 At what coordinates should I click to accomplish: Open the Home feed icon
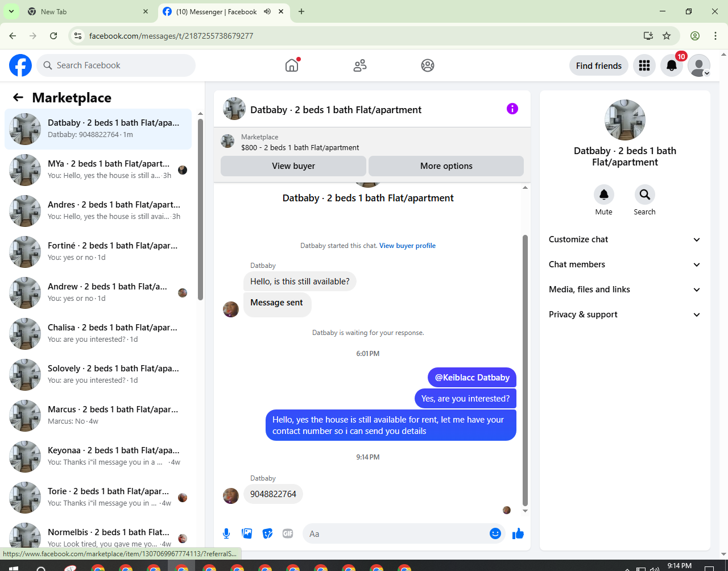(292, 65)
